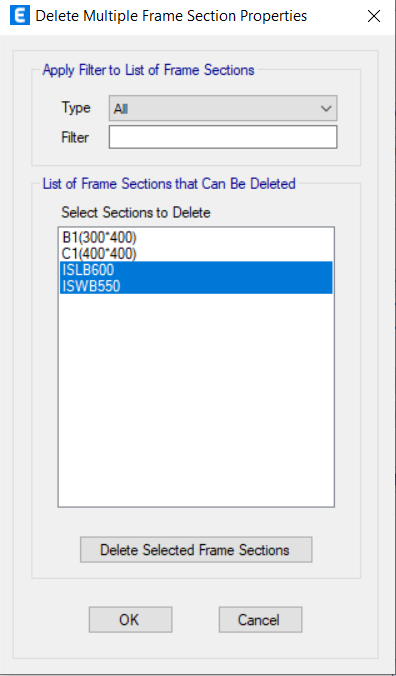Open the Type combo box showing All
This screenshot has height=676, width=396.
[223, 108]
